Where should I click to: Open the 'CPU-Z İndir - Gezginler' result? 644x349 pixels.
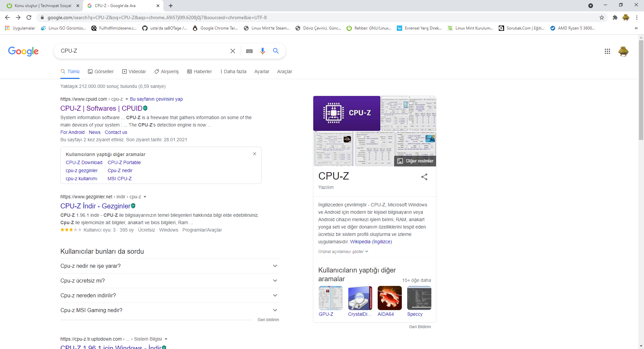click(95, 206)
